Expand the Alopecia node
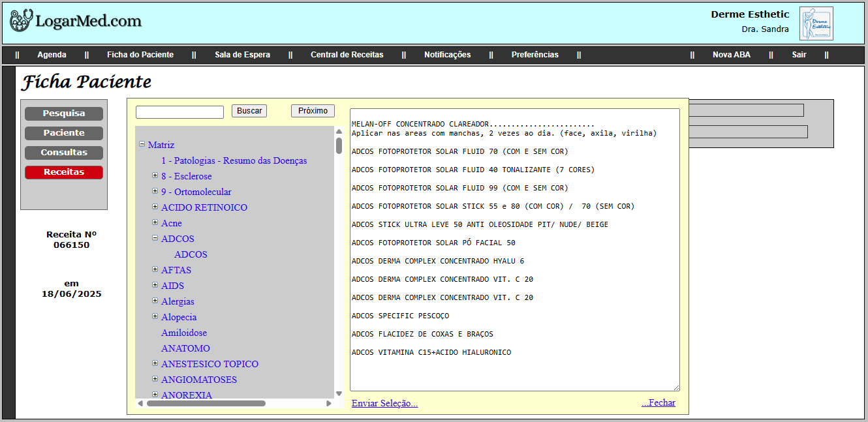868x422 pixels. 155,316
